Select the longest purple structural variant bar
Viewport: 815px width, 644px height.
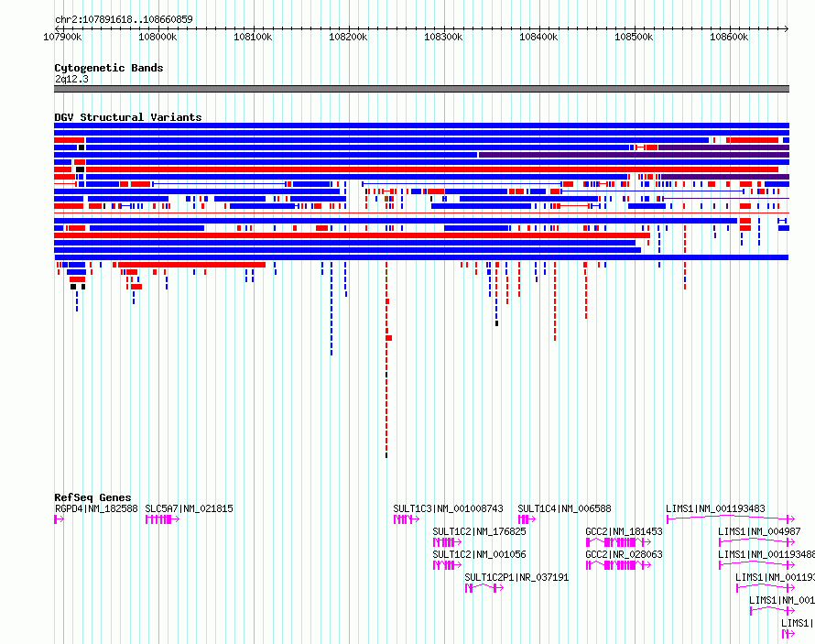coord(634,155)
